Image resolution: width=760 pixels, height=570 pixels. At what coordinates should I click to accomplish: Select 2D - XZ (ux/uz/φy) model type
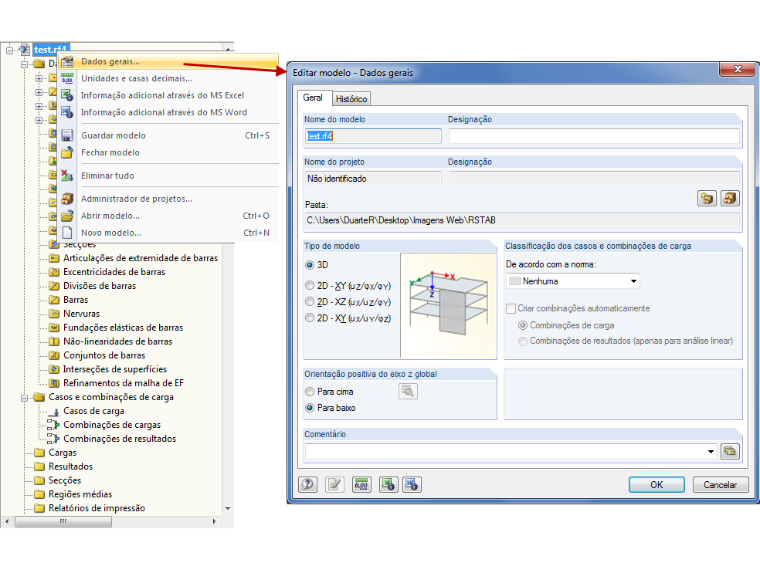[x=309, y=301]
